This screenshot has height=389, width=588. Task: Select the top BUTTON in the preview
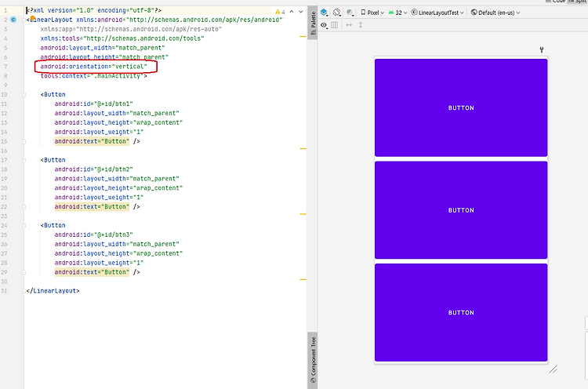click(x=461, y=107)
